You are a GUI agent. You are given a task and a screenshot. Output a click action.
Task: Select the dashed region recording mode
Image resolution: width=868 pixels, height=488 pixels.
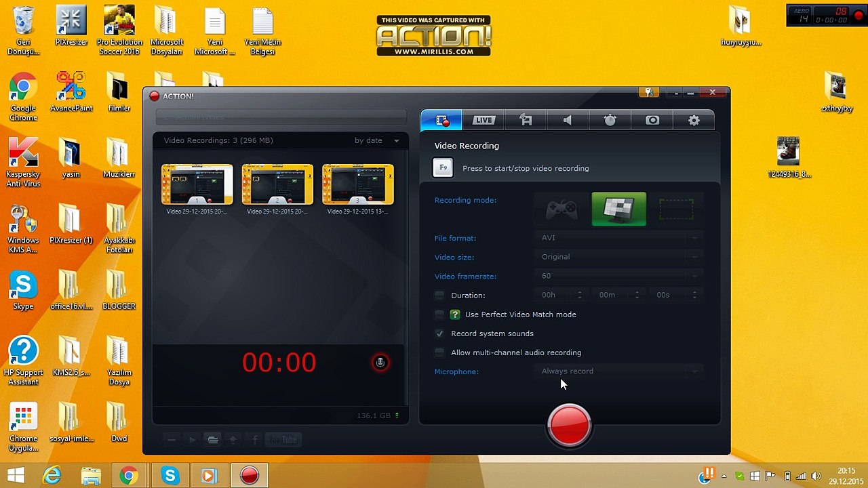(675, 209)
